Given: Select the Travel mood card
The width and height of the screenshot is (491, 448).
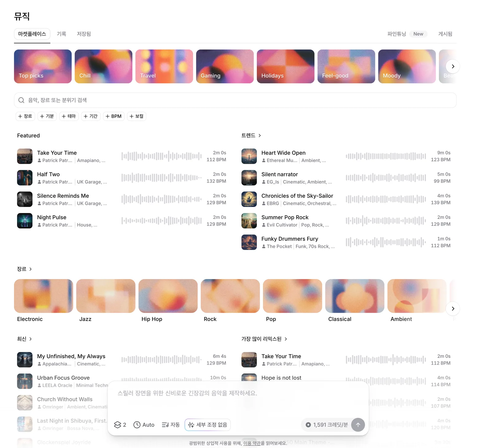Looking at the screenshot, I should [x=164, y=67].
